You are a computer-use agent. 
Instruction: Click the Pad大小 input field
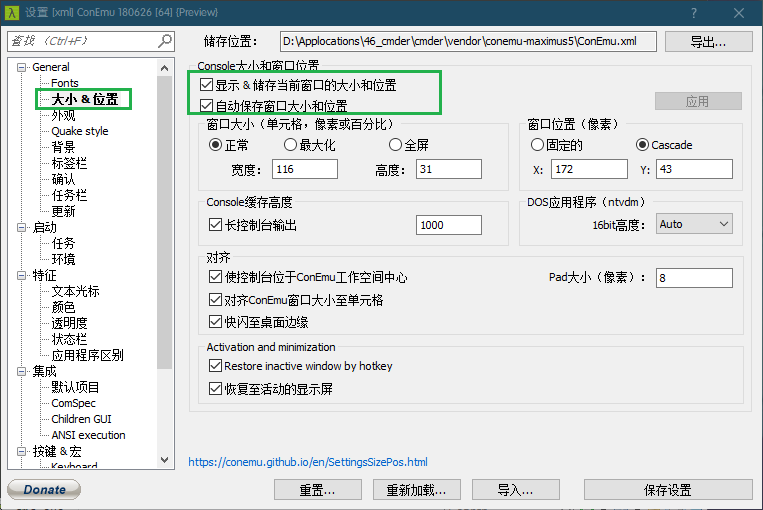tap(694, 278)
